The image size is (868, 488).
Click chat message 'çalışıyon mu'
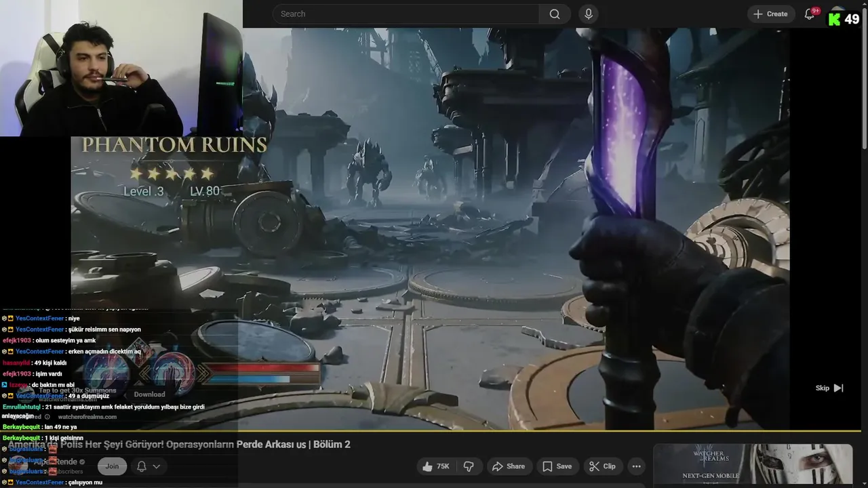[85, 483]
